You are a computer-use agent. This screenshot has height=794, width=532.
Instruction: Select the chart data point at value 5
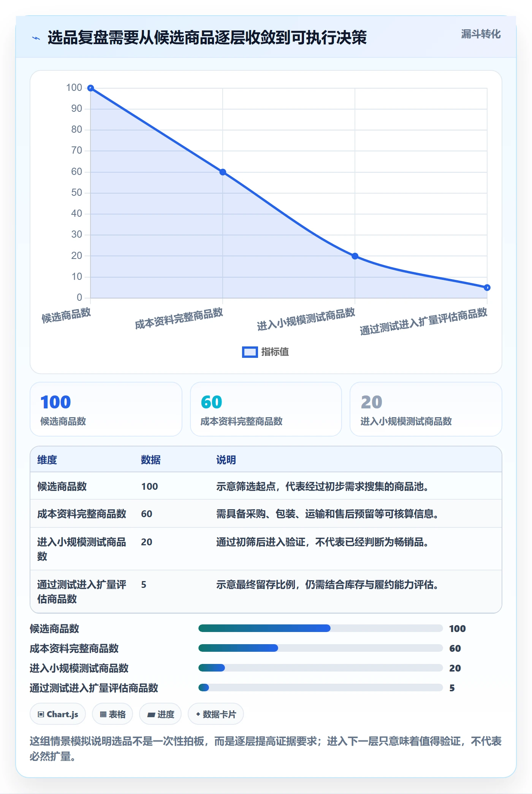click(487, 287)
